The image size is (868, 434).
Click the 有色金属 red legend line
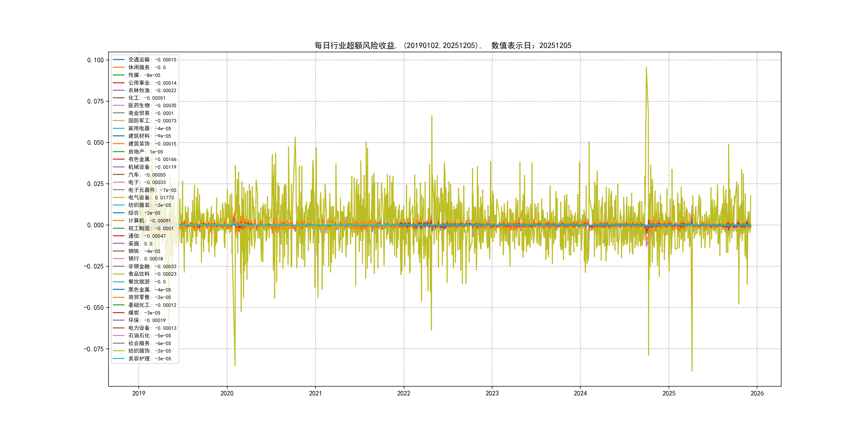point(119,159)
